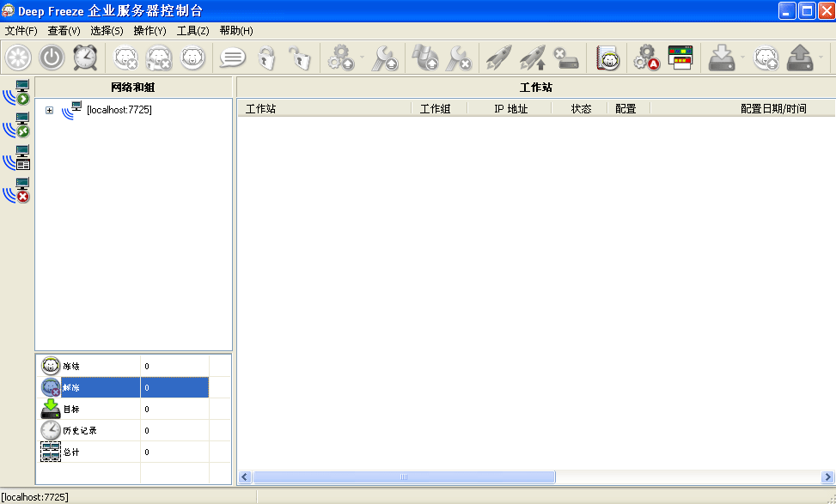This screenshot has height=504, width=836.
Task: Click the rocket launch toolbar icon
Action: point(498,58)
